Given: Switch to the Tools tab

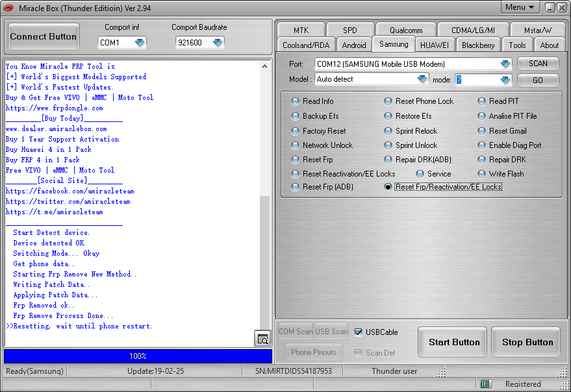Looking at the screenshot, I should 517,45.
